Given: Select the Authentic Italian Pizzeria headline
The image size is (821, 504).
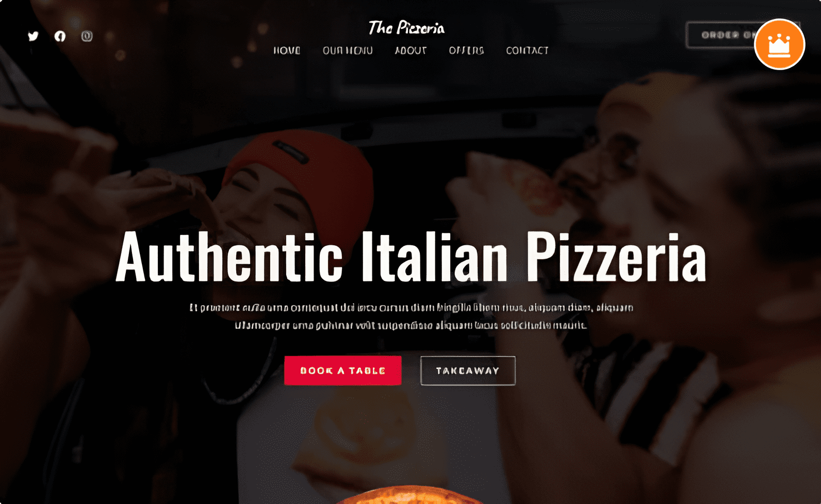Looking at the screenshot, I should click(x=411, y=257).
